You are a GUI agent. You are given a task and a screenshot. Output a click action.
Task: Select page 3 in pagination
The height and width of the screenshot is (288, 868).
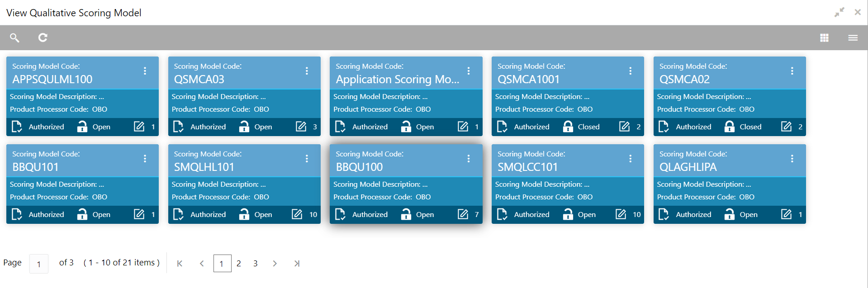pyautogui.click(x=256, y=264)
